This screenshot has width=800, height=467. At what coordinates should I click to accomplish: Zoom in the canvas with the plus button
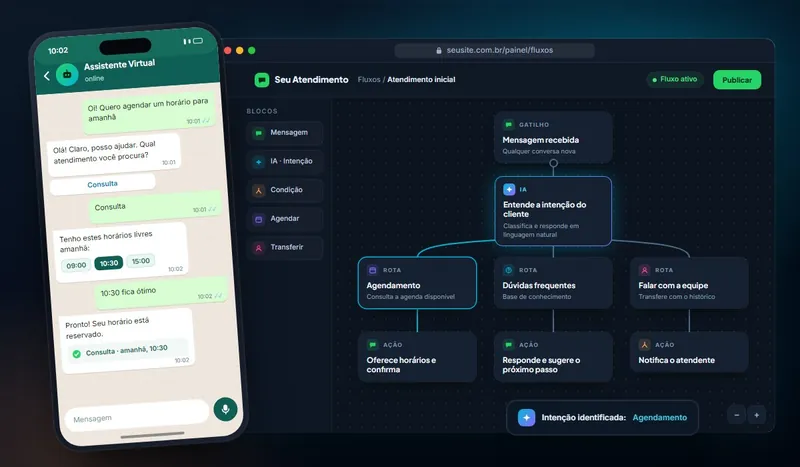point(757,415)
